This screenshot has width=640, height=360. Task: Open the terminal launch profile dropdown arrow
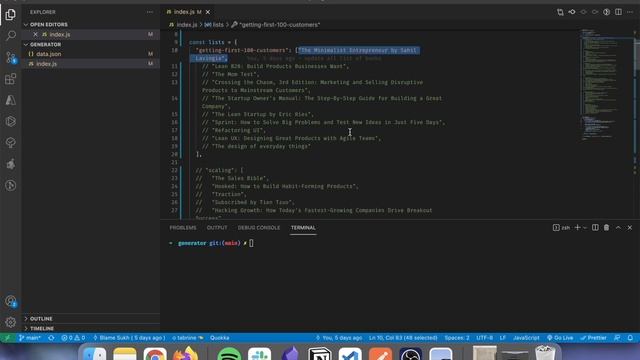point(585,228)
